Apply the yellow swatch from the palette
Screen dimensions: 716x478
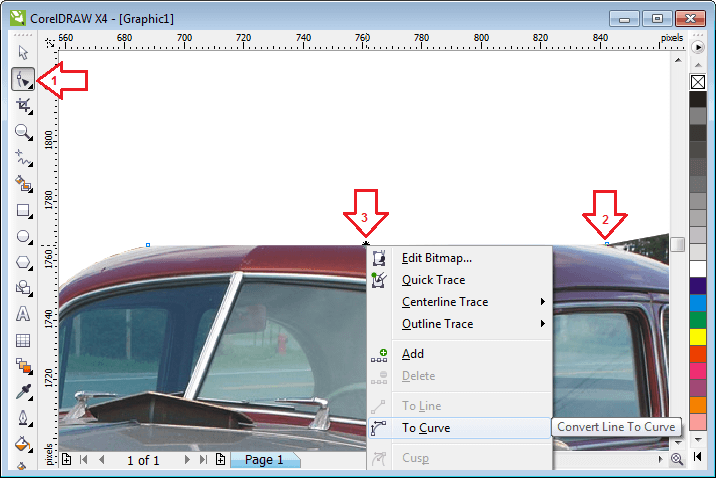point(698,335)
